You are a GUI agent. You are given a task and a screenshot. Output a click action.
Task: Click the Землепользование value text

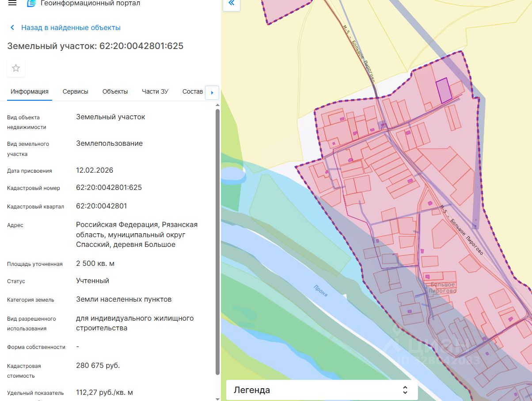pos(110,143)
